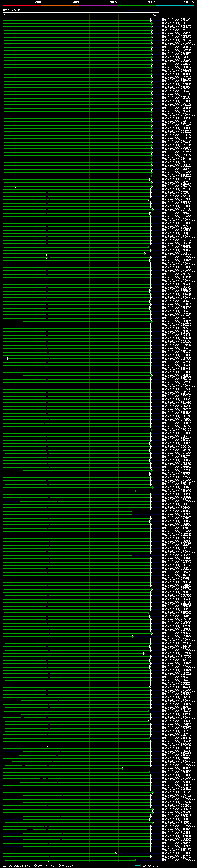The width and height of the screenshot is (197, 868).
Task: Click the green ~80% identity legend segment
Action: [137, 6]
